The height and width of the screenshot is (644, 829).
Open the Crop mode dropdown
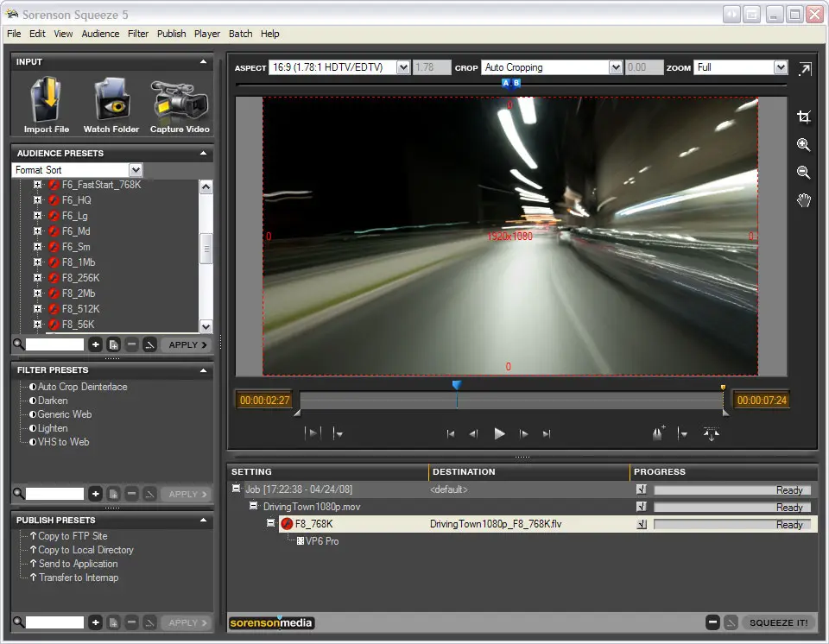(616, 67)
